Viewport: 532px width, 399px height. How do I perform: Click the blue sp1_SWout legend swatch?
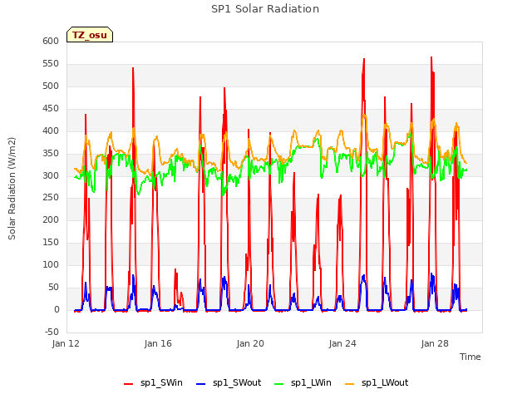(x=201, y=384)
